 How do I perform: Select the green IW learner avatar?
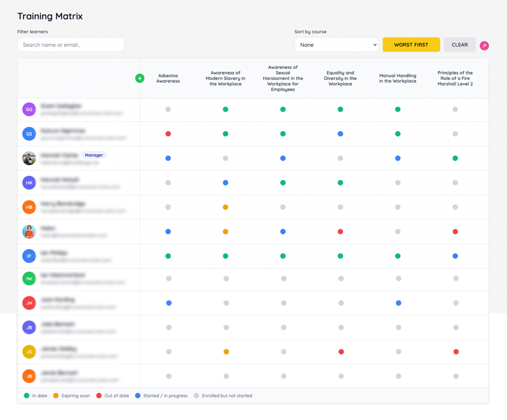[29, 278]
